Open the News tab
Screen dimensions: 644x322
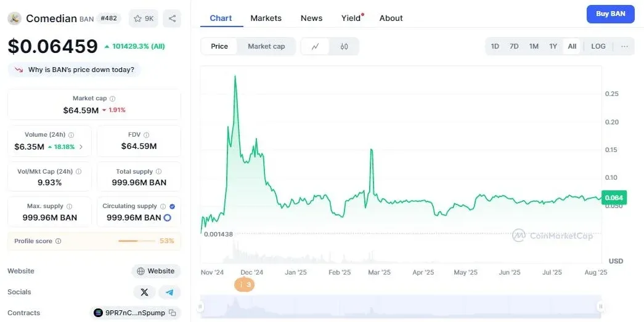point(311,18)
